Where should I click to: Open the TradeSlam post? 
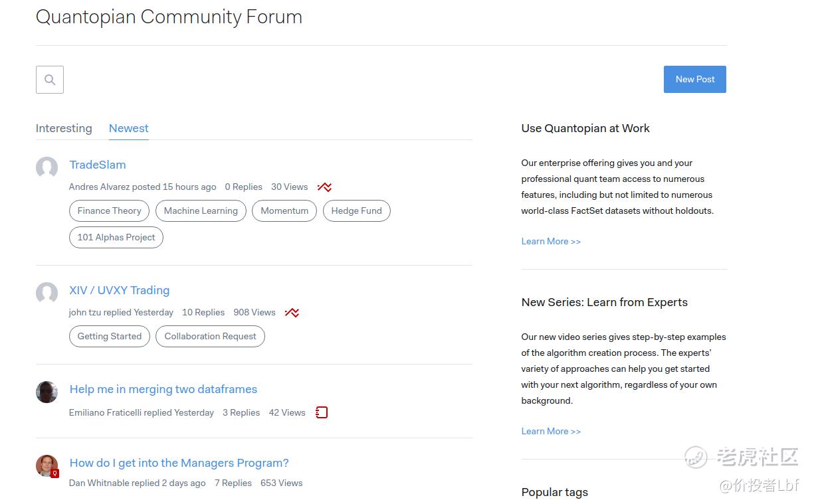pos(98,165)
